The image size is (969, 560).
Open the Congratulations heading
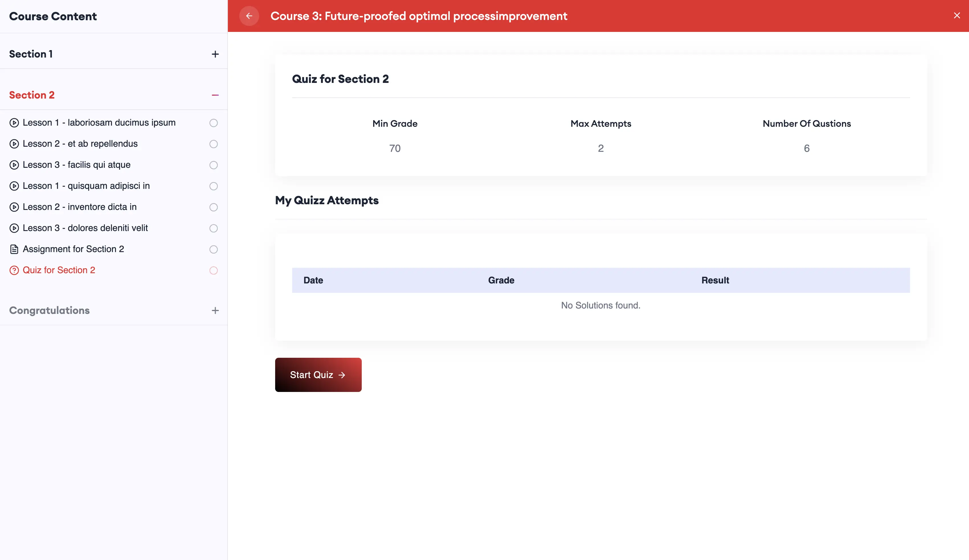[49, 311]
